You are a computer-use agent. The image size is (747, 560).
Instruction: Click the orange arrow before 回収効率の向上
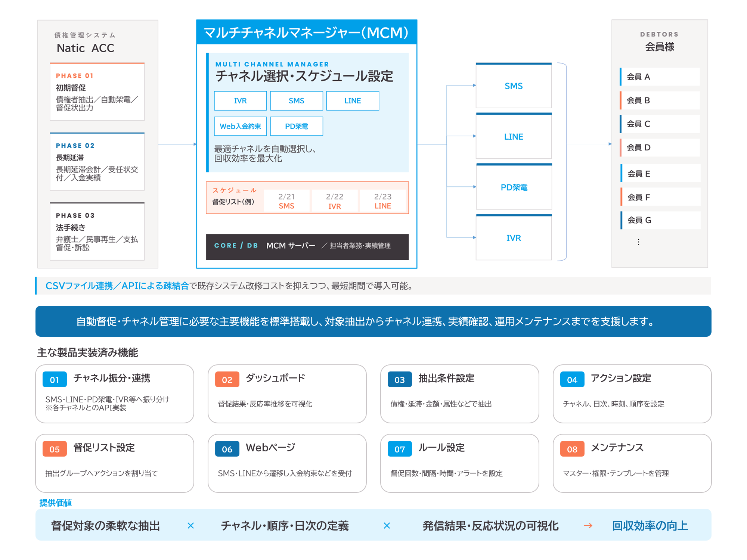point(588,526)
